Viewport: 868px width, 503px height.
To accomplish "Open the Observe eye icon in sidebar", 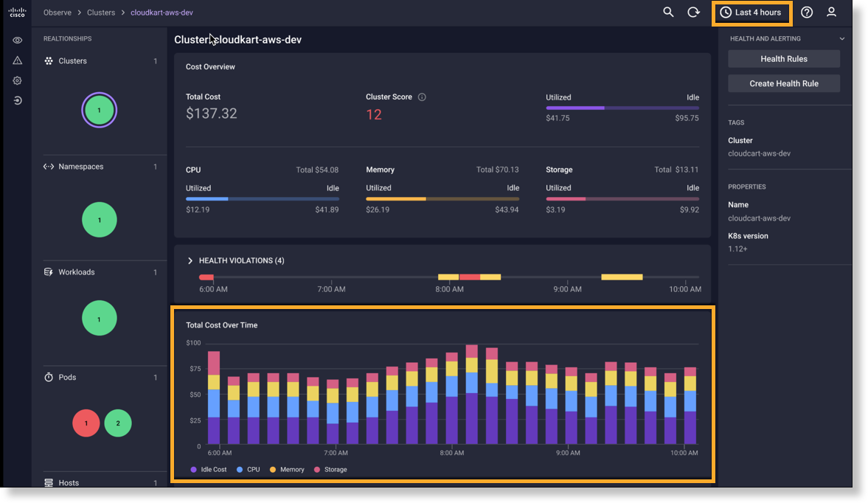I will coord(17,41).
